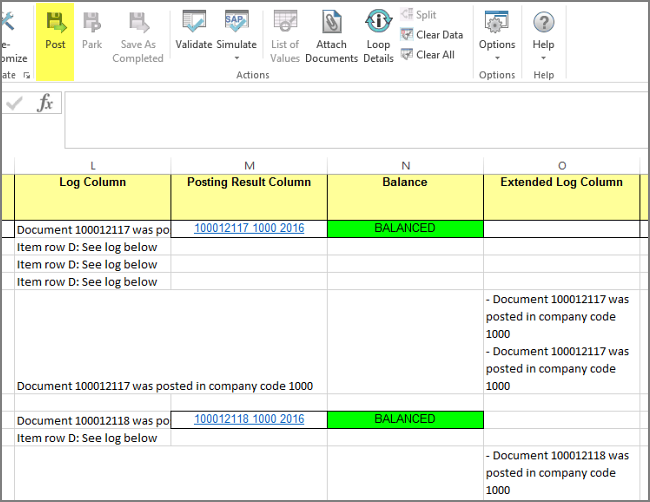Screen dimensions: 650x502
Task: Open the Options gear icon
Action: (497, 22)
